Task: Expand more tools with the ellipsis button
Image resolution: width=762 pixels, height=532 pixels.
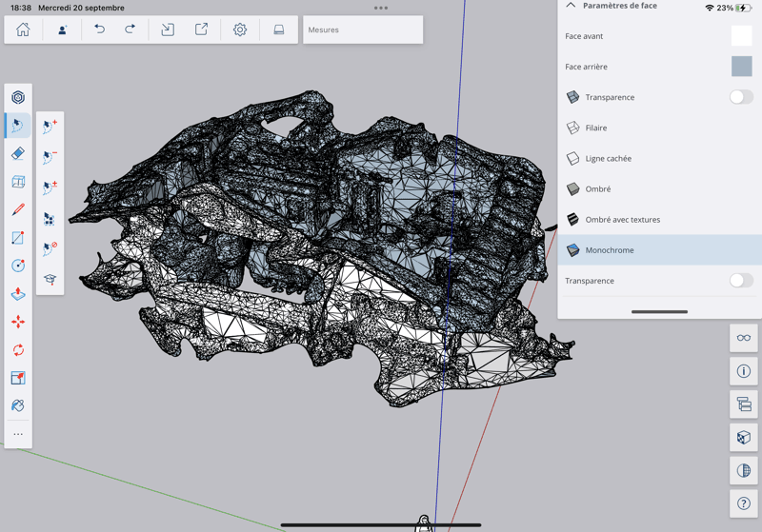Action: [x=18, y=434]
